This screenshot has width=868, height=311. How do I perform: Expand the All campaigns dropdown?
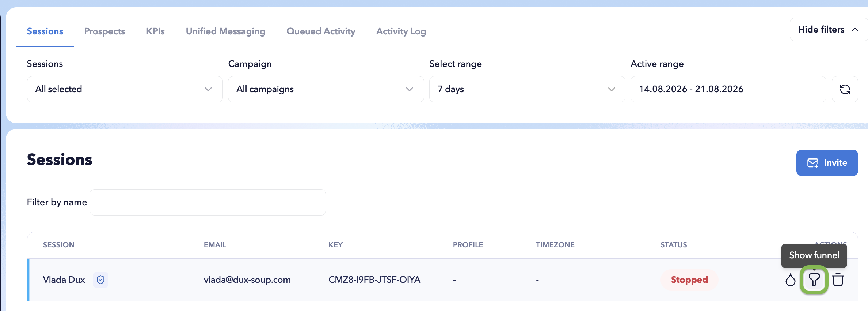click(326, 89)
